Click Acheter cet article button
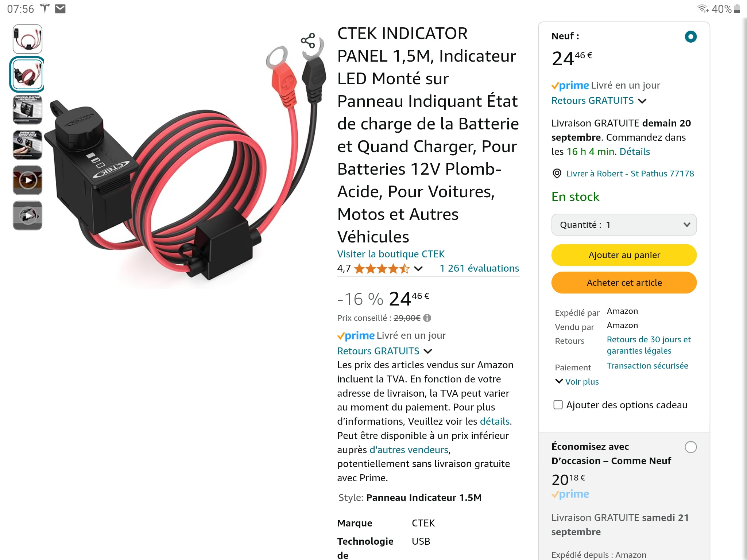 (x=624, y=283)
